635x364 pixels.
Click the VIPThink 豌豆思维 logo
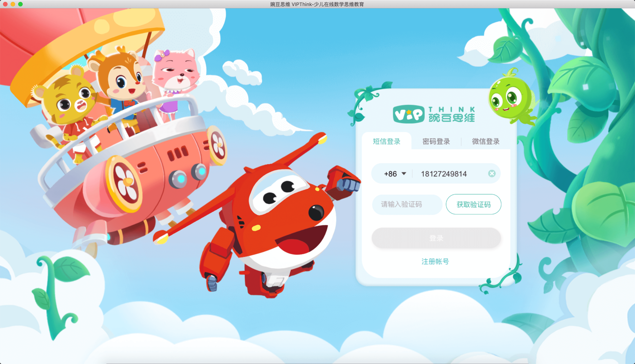[434, 114]
